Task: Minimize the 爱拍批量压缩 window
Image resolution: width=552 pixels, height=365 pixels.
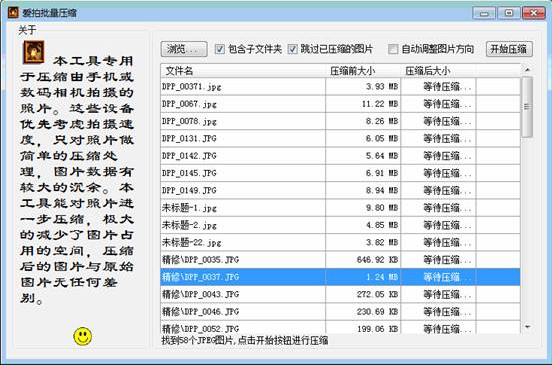Action: point(484,13)
